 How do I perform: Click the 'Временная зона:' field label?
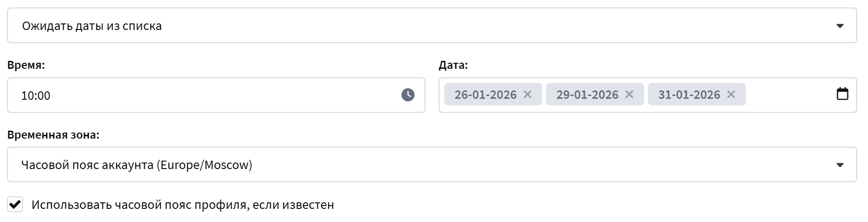[53, 135]
